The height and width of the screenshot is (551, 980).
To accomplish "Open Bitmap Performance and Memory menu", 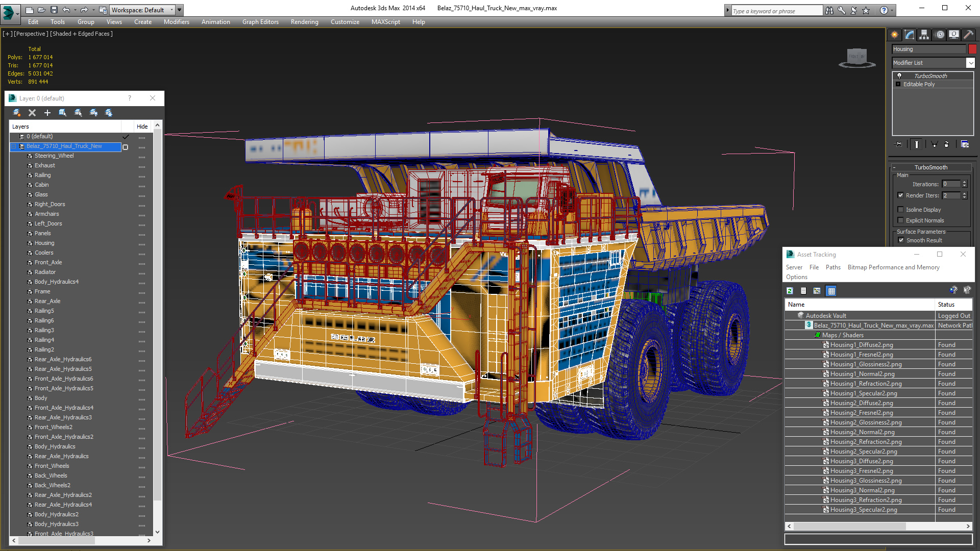I will click(x=893, y=267).
